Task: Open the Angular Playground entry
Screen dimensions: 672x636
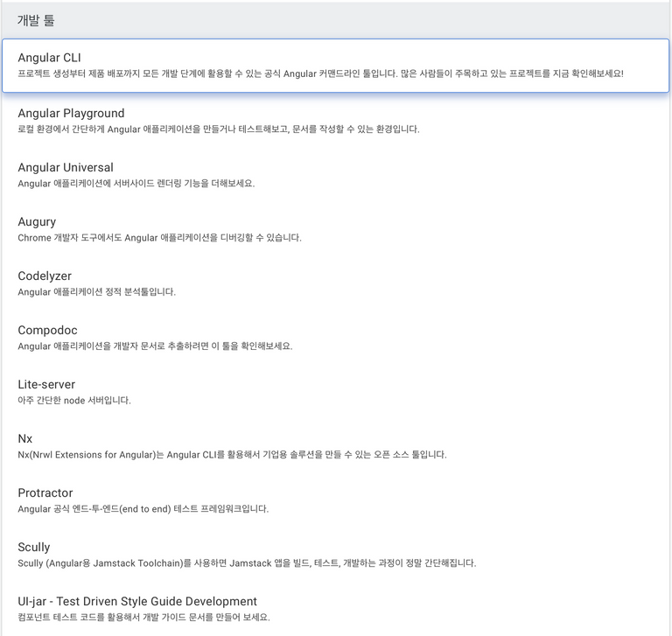Action: coord(335,121)
